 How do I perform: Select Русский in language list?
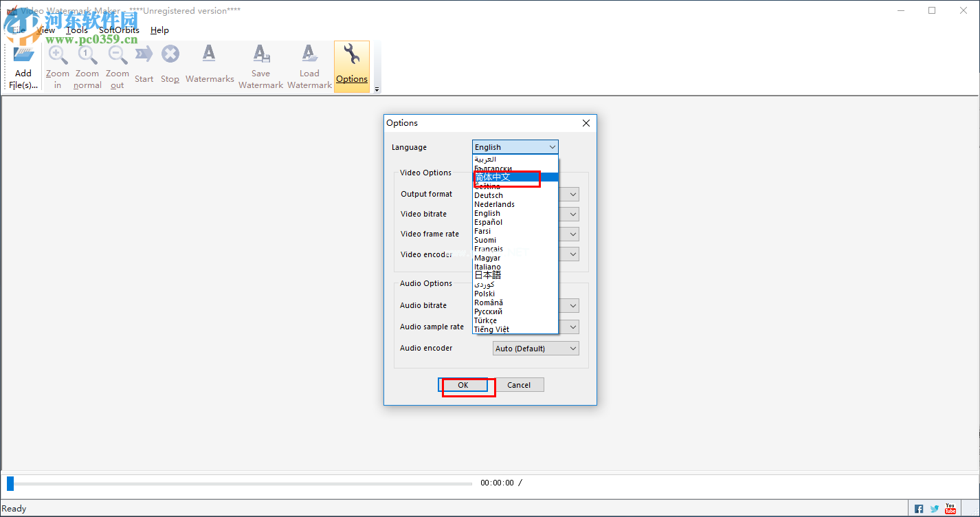pyautogui.click(x=515, y=311)
